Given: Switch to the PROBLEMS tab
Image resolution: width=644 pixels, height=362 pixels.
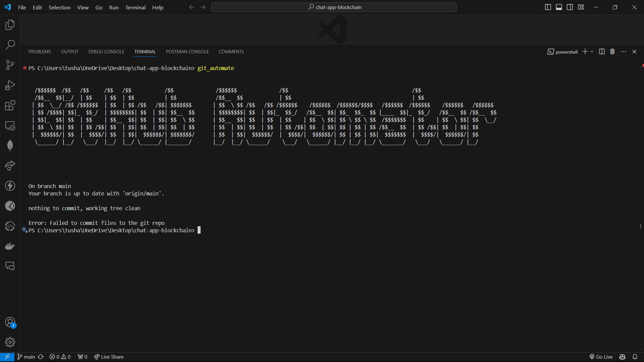Looking at the screenshot, I should coord(40,52).
